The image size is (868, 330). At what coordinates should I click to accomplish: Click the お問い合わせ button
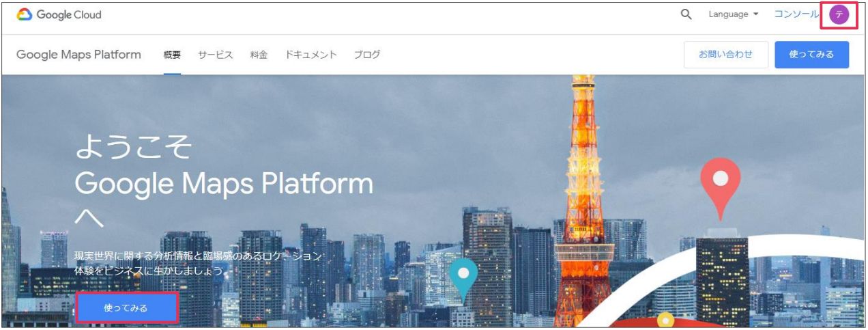point(726,55)
